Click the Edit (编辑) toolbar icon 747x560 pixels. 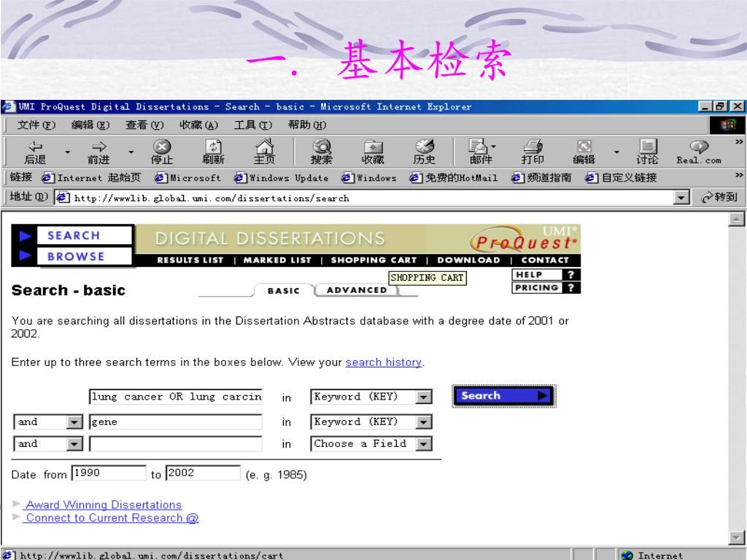[x=584, y=152]
